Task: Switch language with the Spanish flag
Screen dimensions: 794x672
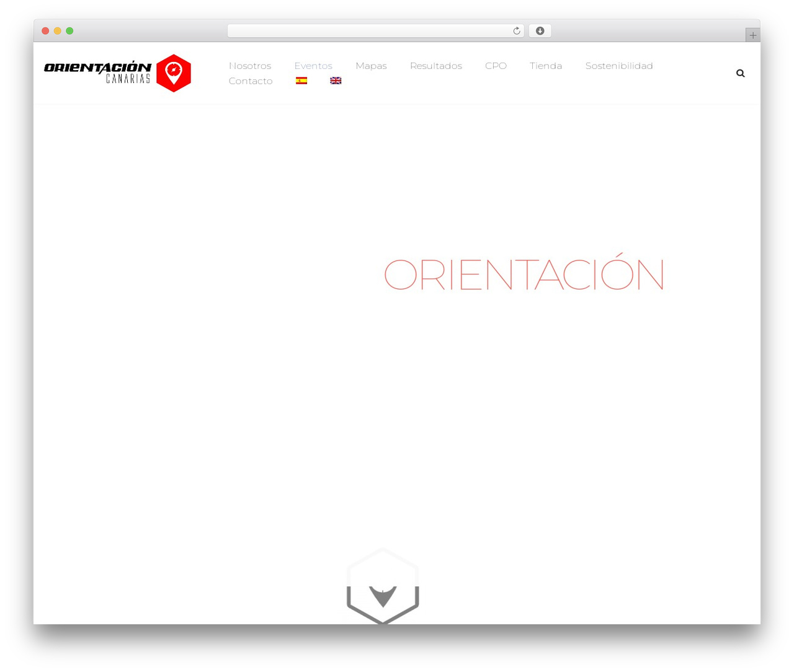Action: (x=301, y=81)
